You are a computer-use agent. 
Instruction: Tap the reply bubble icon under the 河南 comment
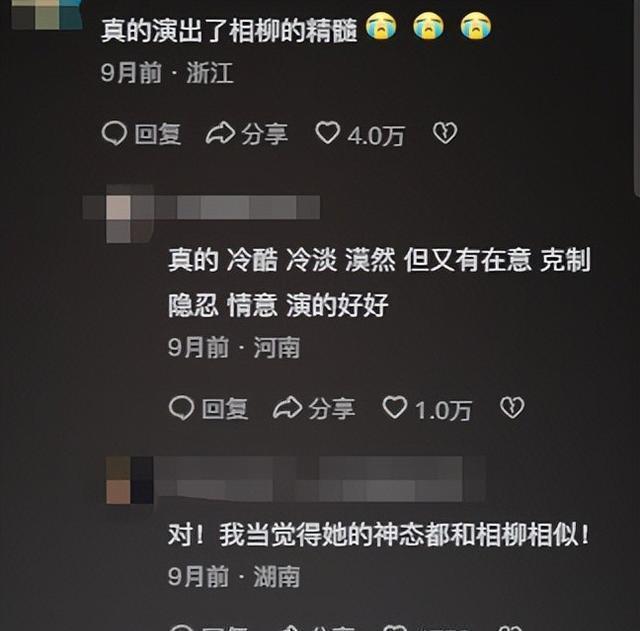tap(181, 408)
